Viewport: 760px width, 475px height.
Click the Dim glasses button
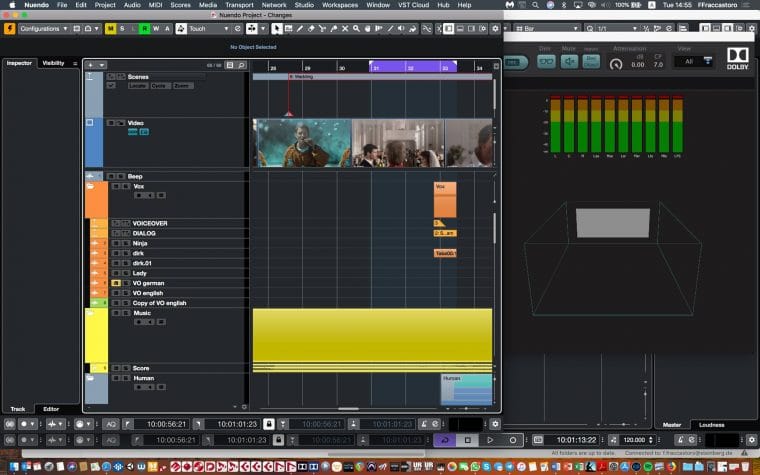coord(546,61)
